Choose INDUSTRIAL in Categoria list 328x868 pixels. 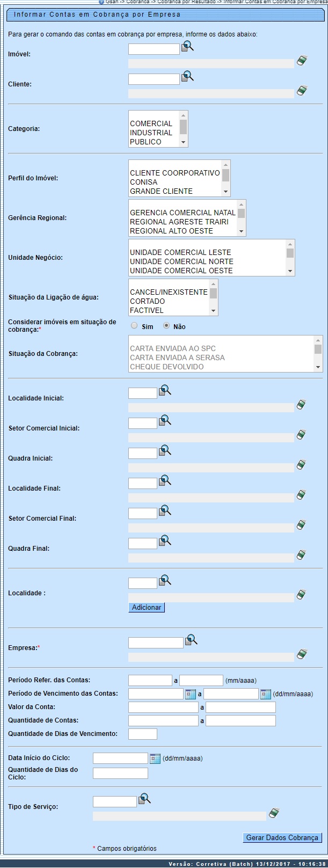pos(151,133)
